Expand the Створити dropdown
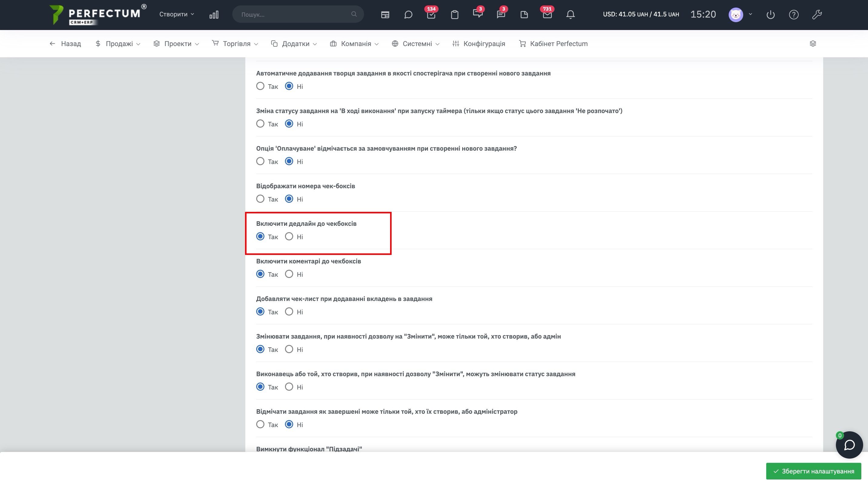 pos(177,14)
